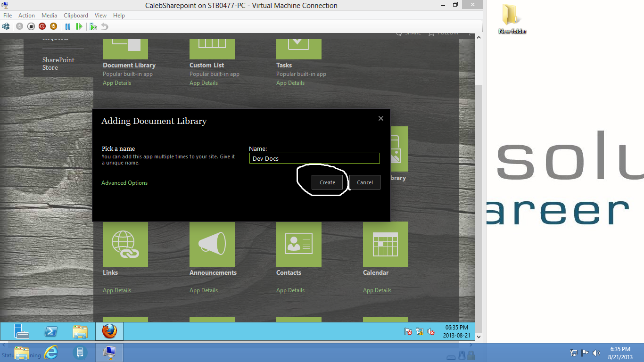The height and width of the screenshot is (362, 644).
Task: Click the host network tray icon
Action: [573, 353]
